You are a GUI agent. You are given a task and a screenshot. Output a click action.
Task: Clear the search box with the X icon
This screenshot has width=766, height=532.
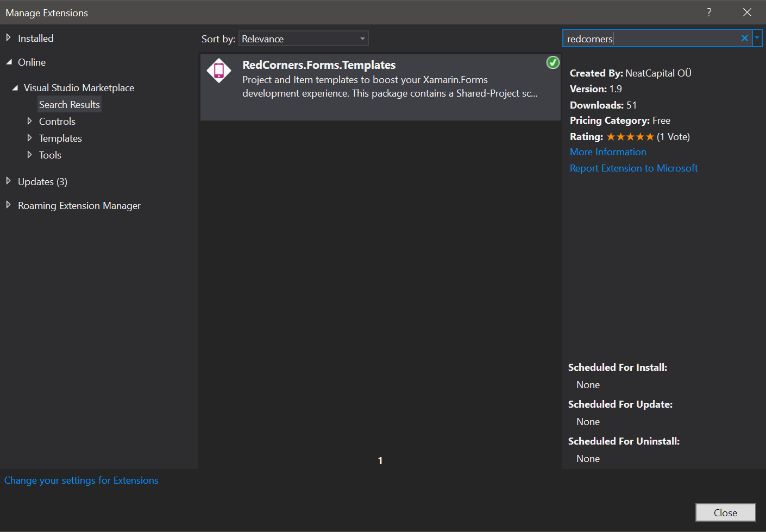point(744,38)
